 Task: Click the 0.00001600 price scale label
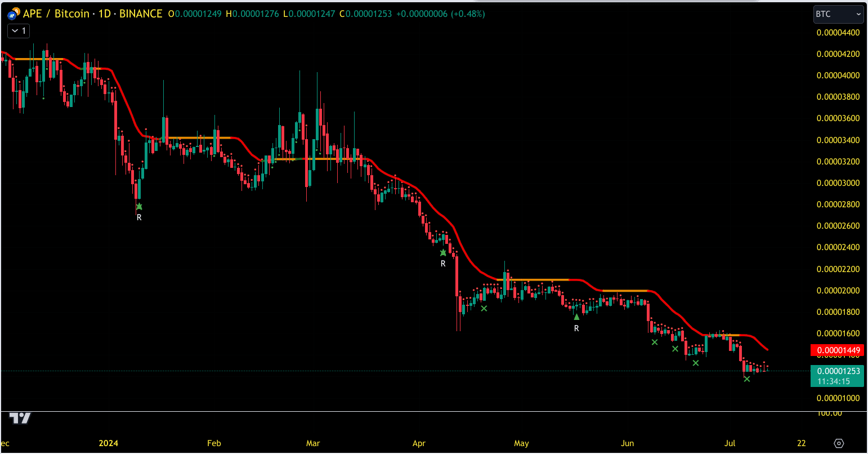[838, 333]
